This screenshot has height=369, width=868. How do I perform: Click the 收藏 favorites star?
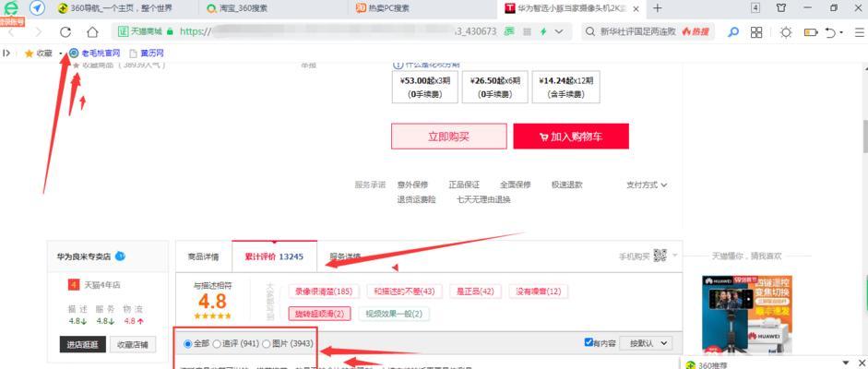29,54
